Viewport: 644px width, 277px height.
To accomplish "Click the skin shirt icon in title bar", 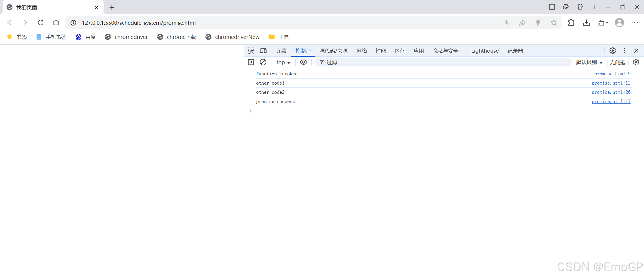I will tap(580, 7).
